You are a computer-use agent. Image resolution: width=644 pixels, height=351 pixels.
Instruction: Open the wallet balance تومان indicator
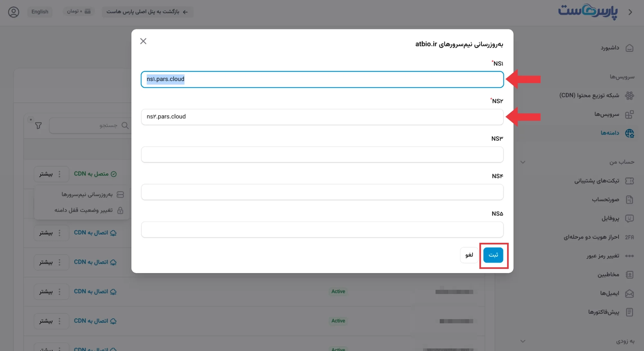point(79,11)
